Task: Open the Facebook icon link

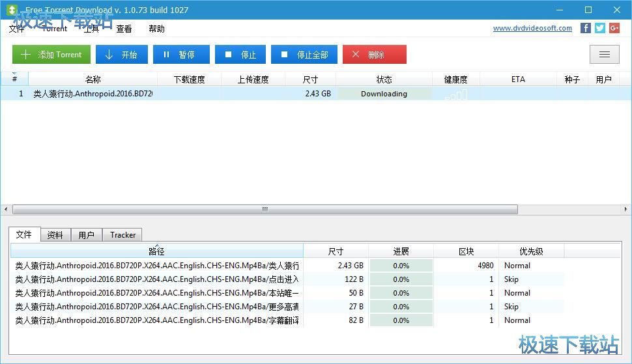Action: 585,28
